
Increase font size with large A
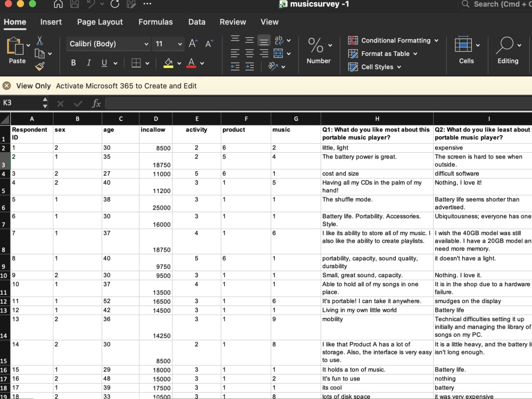point(194,44)
